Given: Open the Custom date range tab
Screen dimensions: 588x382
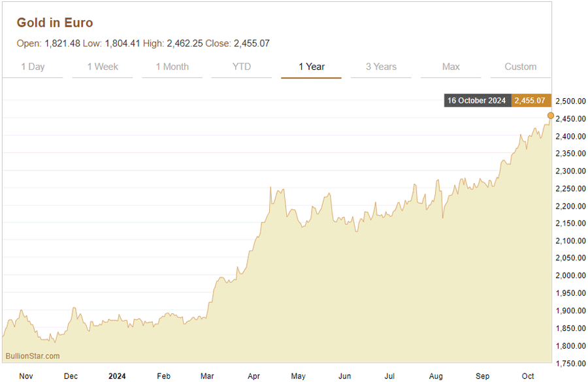Looking at the screenshot, I should point(520,67).
